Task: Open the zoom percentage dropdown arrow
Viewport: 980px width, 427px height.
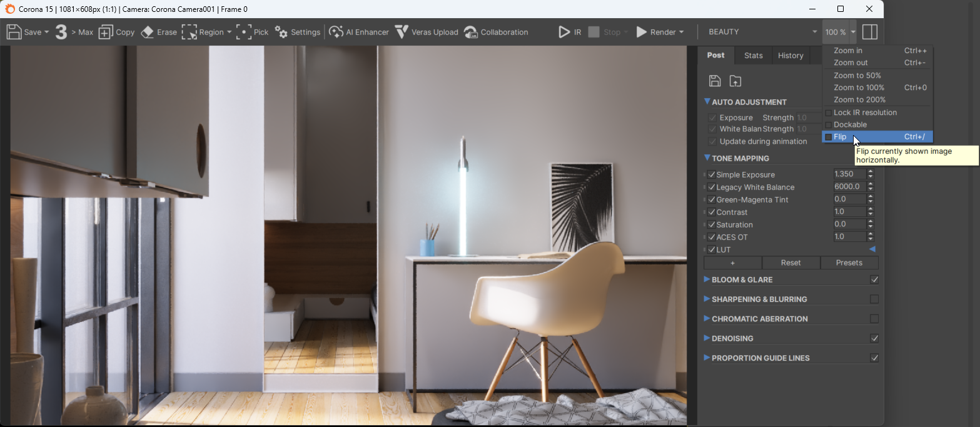Action: pos(853,32)
